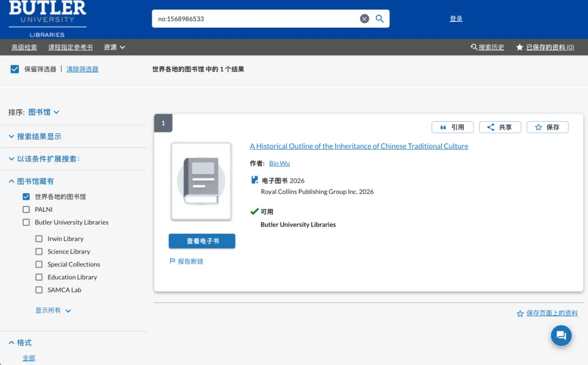This screenshot has width=588, height=365.
Task: Check Science Library checkbox
Action: pyautogui.click(x=39, y=251)
